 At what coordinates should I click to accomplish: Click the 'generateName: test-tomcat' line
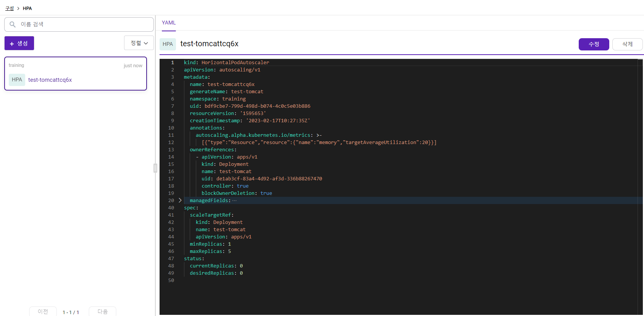tap(226, 91)
